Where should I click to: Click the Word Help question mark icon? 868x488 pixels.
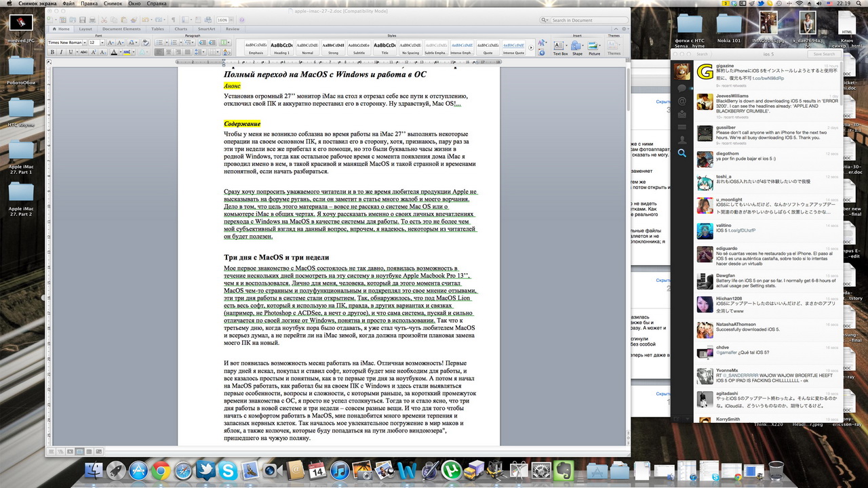pos(241,20)
